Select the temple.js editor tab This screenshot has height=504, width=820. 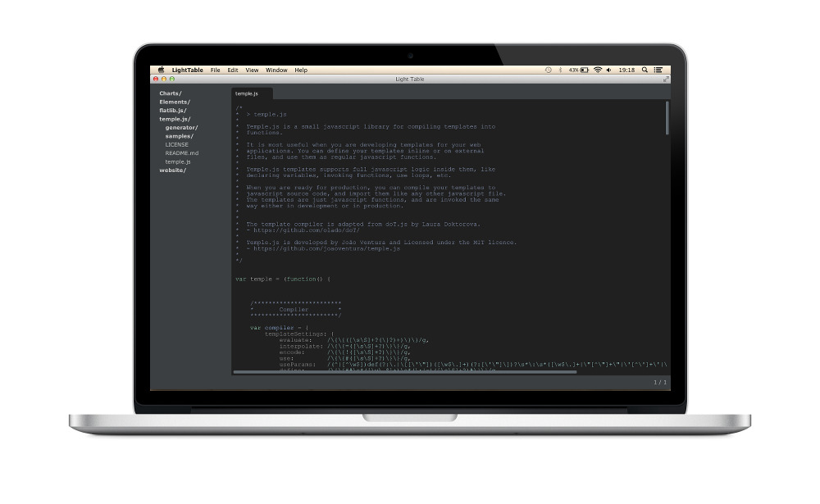pos(252,93)
